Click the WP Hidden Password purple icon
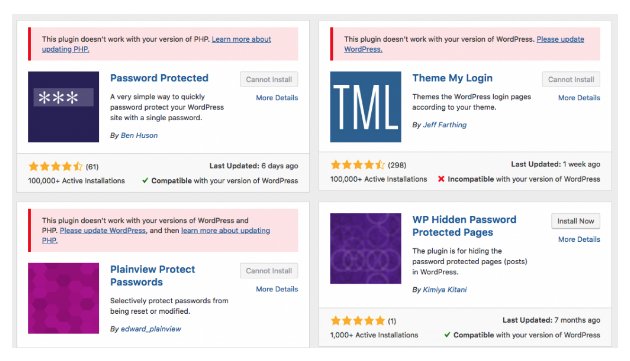Viewport: 630px width, 361px height. [x=366, y=248]
